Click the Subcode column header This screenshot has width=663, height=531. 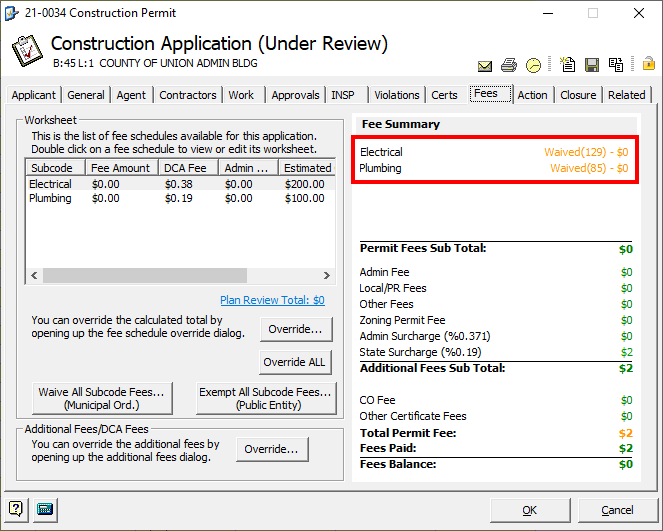55,168
